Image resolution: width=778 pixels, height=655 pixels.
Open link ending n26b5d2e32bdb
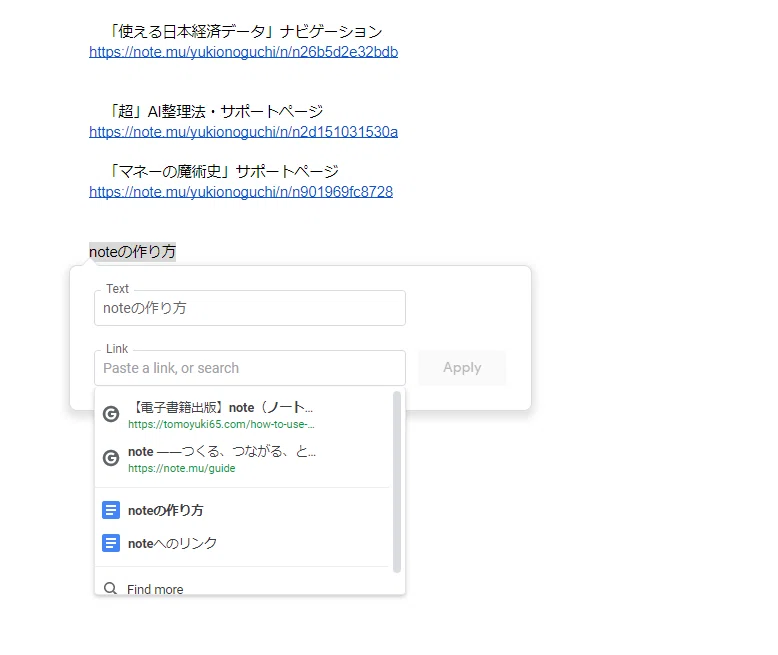pos(244,52)
